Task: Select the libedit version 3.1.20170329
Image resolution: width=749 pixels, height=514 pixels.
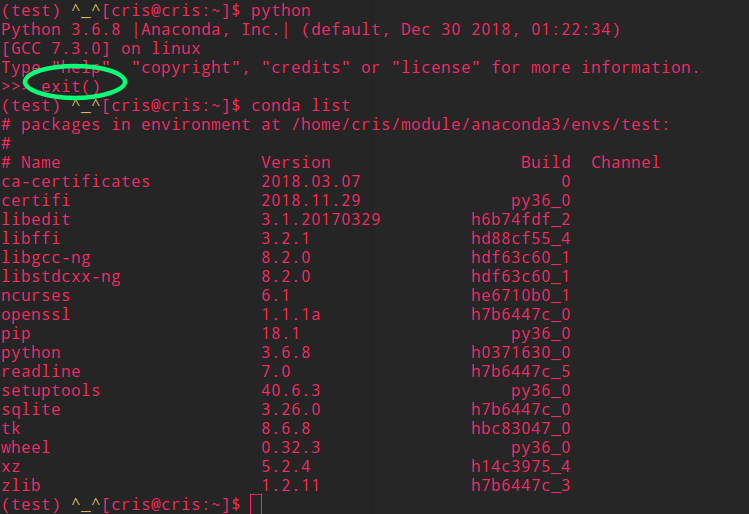Action: (x=321, y=219)
